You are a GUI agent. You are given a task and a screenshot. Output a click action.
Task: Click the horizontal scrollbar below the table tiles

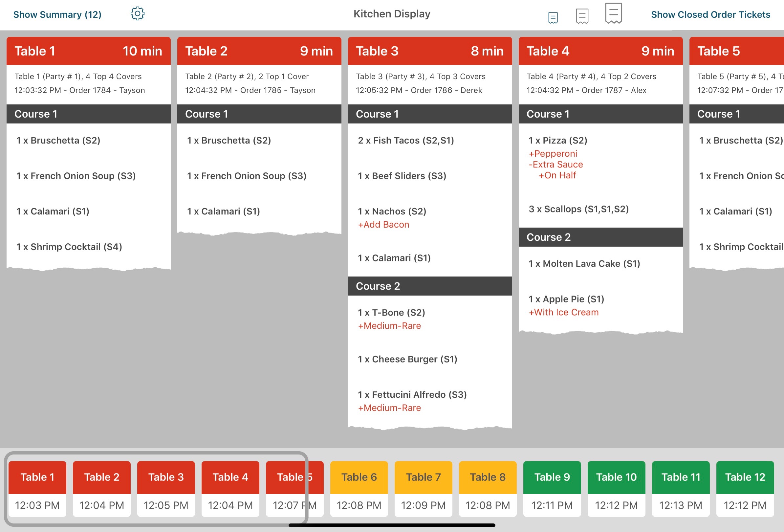(391, 524)
